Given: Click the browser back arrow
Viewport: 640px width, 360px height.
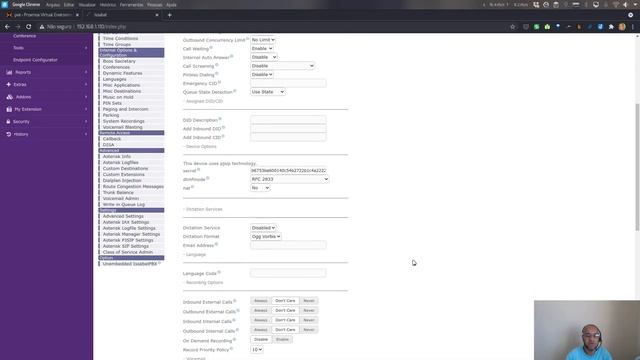Looking at the screenshot, I should click(7, 27).
